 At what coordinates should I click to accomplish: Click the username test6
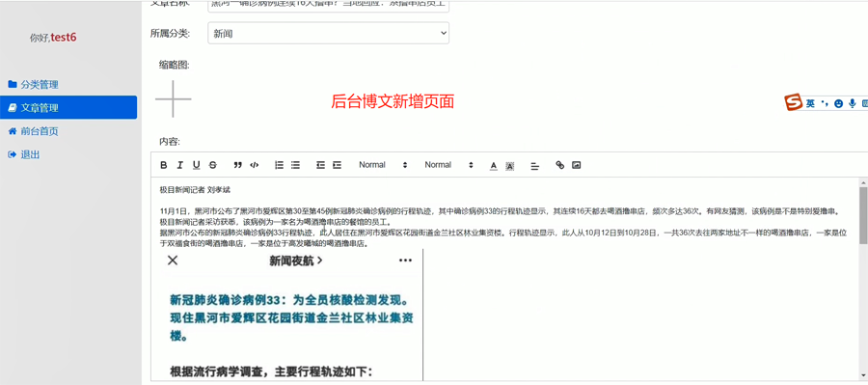pyautogui.click(x=64, y=38)
